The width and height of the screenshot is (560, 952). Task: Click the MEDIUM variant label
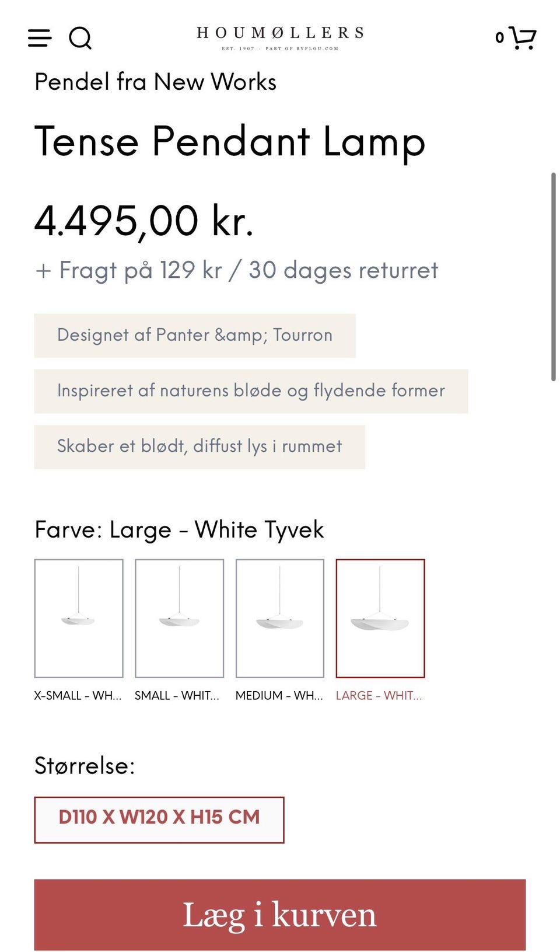[x=279, y=696]
